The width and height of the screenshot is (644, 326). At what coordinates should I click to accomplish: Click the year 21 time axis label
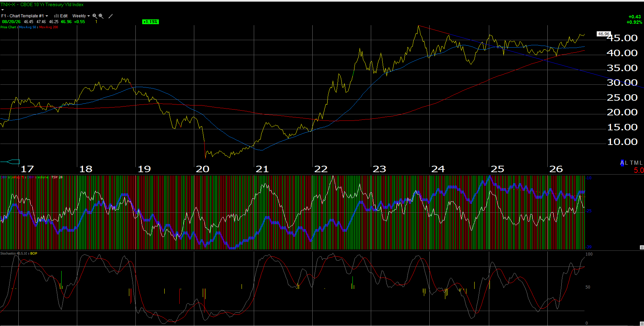point(262,169)
